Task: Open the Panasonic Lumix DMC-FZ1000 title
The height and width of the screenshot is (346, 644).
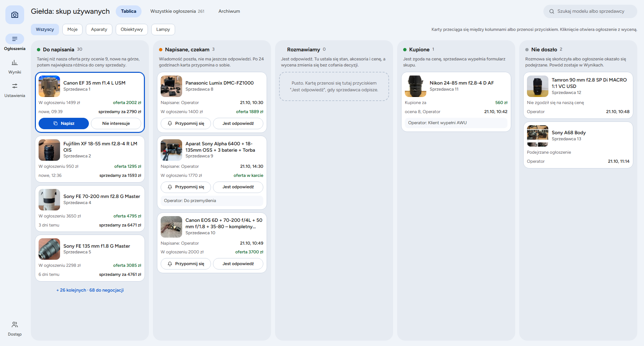Action: point(219,83)
